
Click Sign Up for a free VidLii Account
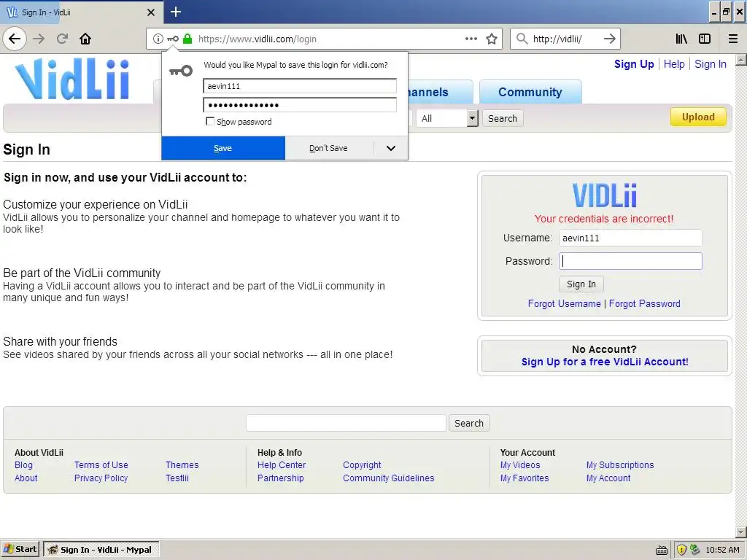(x=605, y=362)
